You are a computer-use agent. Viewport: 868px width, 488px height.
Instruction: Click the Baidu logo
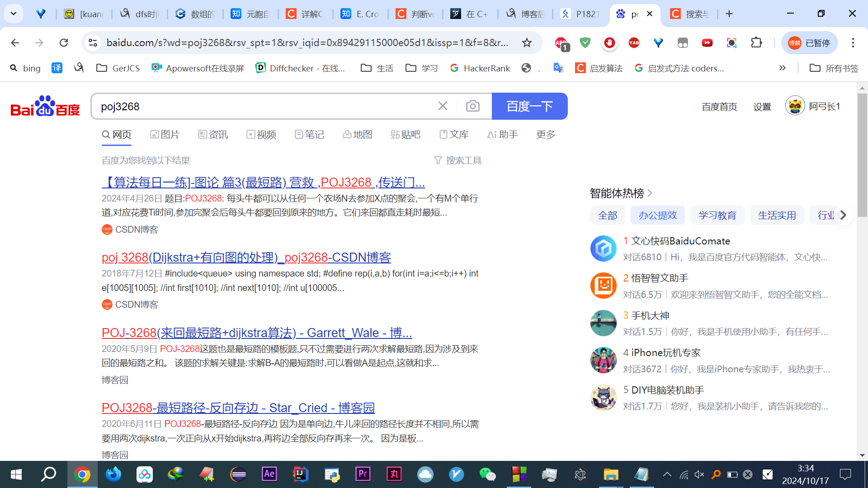(x=45, y=107)
